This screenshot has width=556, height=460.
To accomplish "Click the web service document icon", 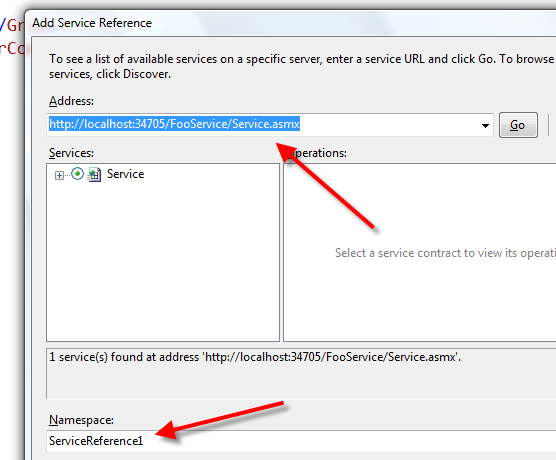I will click(x=94, y=174).
